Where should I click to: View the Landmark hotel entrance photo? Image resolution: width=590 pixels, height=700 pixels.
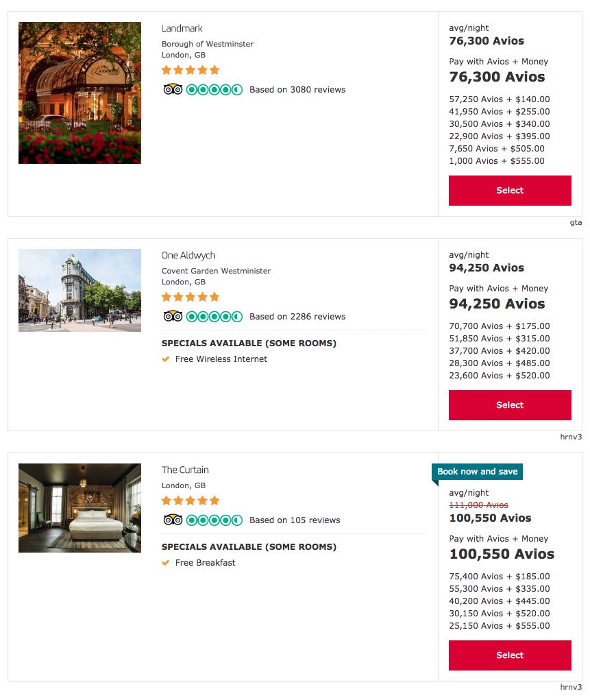80,93
